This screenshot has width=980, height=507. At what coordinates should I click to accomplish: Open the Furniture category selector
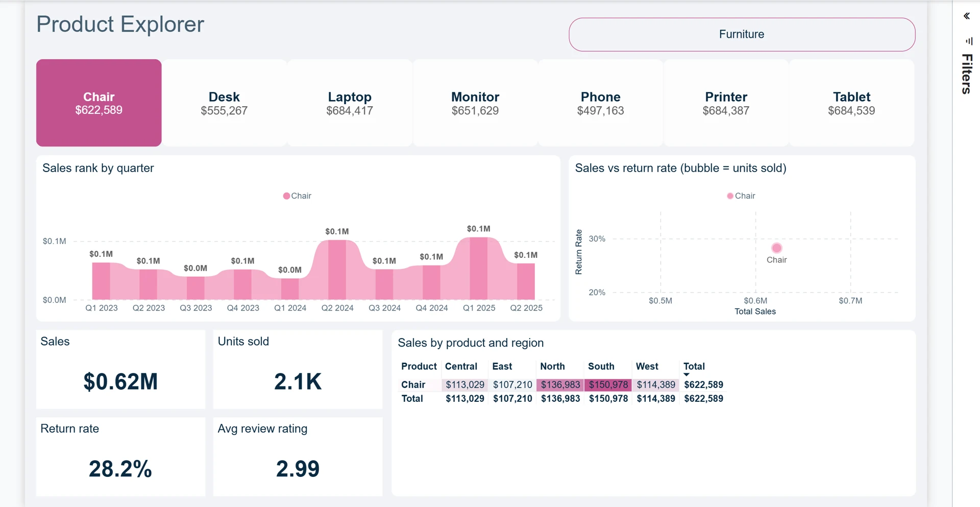click(x=742, y=34)
